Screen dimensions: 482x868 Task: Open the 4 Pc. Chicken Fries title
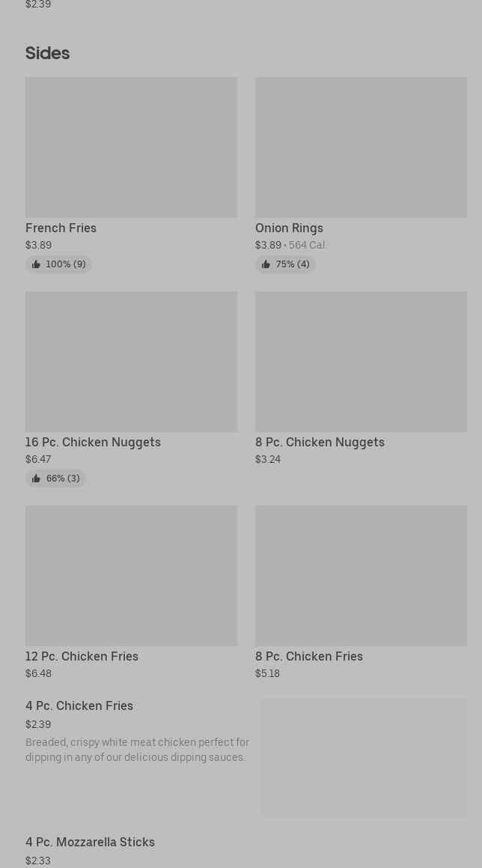pos(79,705)
